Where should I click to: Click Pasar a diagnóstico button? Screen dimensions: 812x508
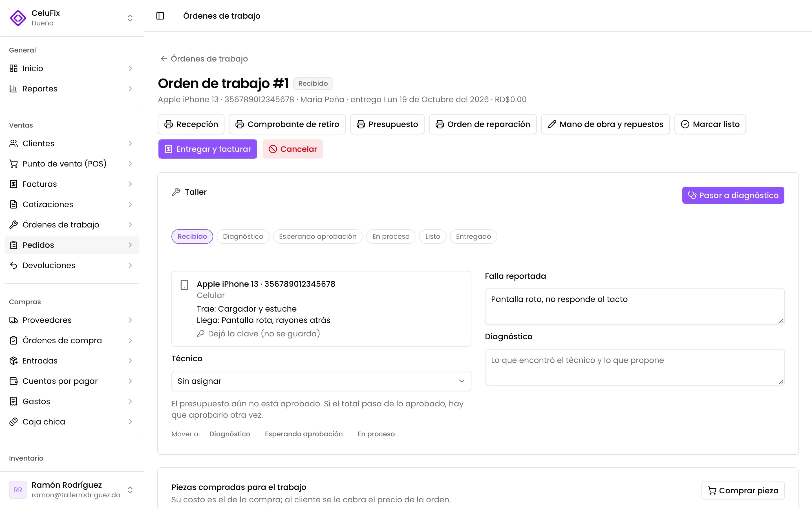tap(733, 195)
